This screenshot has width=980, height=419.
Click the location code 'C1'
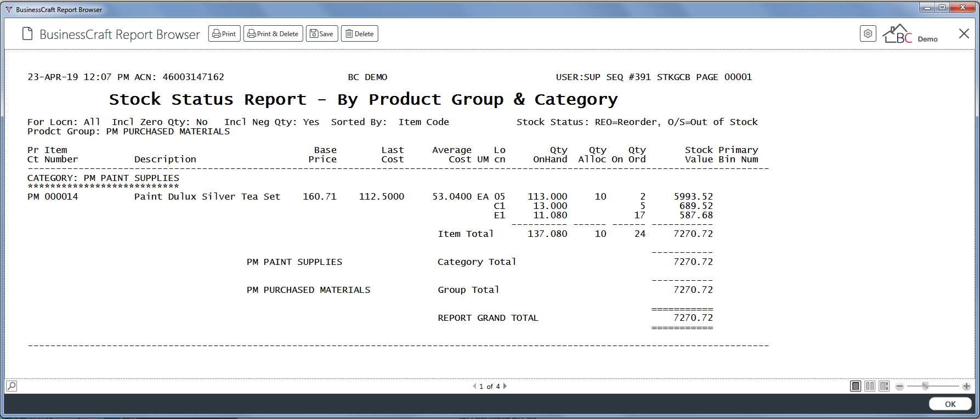pos(500,206)
